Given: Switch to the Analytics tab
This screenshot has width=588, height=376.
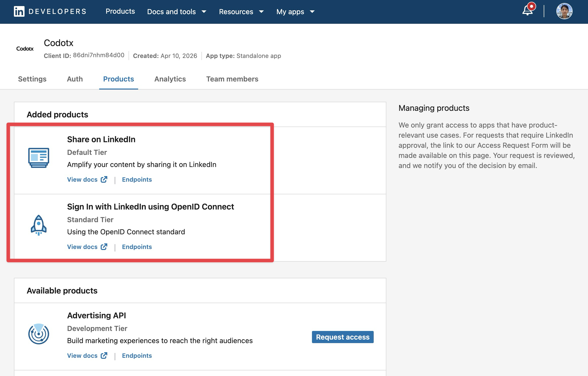Looking at the screenshot, I should click(x=170, y=79).
